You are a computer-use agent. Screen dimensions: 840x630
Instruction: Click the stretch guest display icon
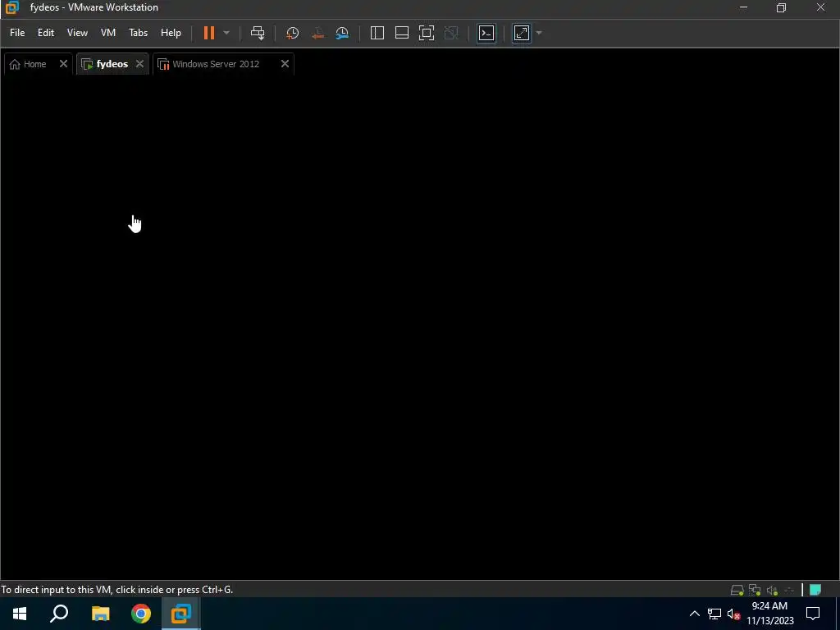(522, 33)
